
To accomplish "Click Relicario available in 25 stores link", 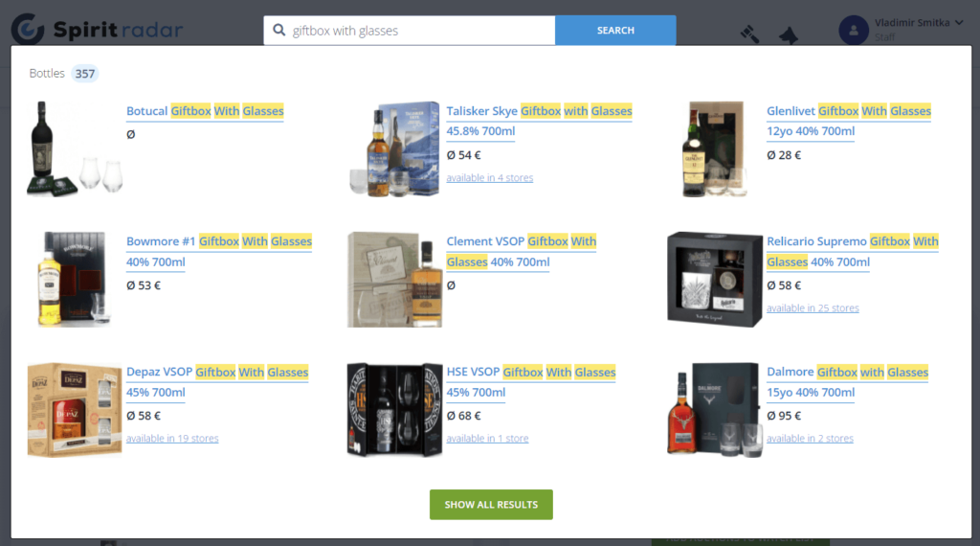I will click(x=813, y=307).
